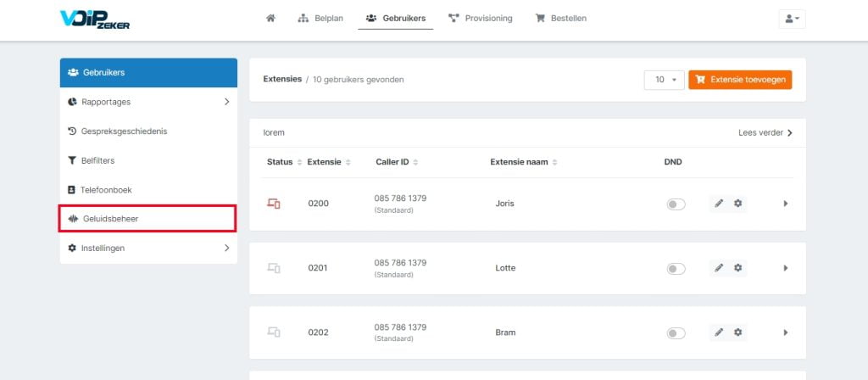Sort by the Extensie naam column
This screenshot has width=868, height=380.
click(x=524, y=162)
